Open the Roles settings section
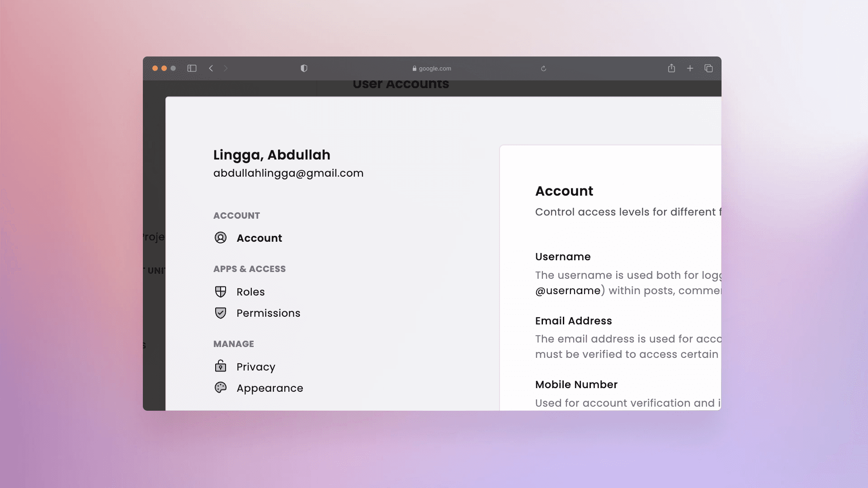Viewport: 868px width, 488px height. 250,292
